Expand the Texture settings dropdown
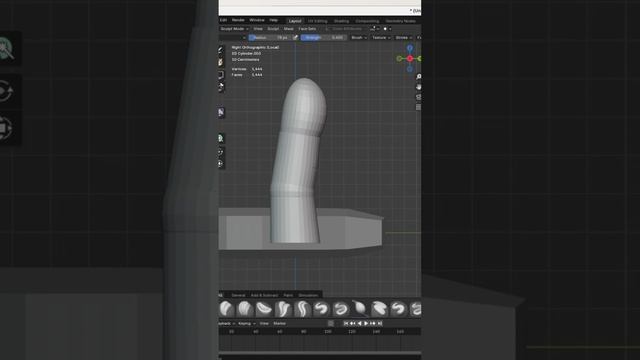Image resolution: width=640 pixels, height=360 pixels. tap(381, 38)
